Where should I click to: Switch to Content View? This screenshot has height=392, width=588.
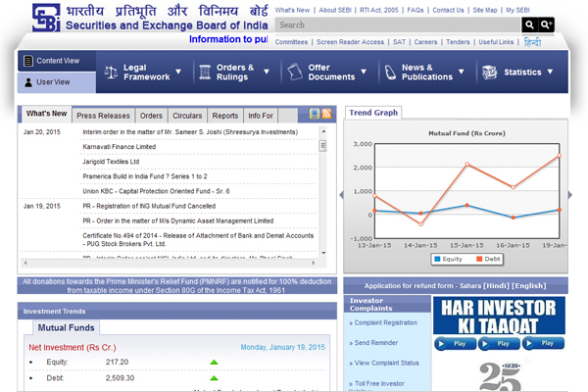coord(57,61)
